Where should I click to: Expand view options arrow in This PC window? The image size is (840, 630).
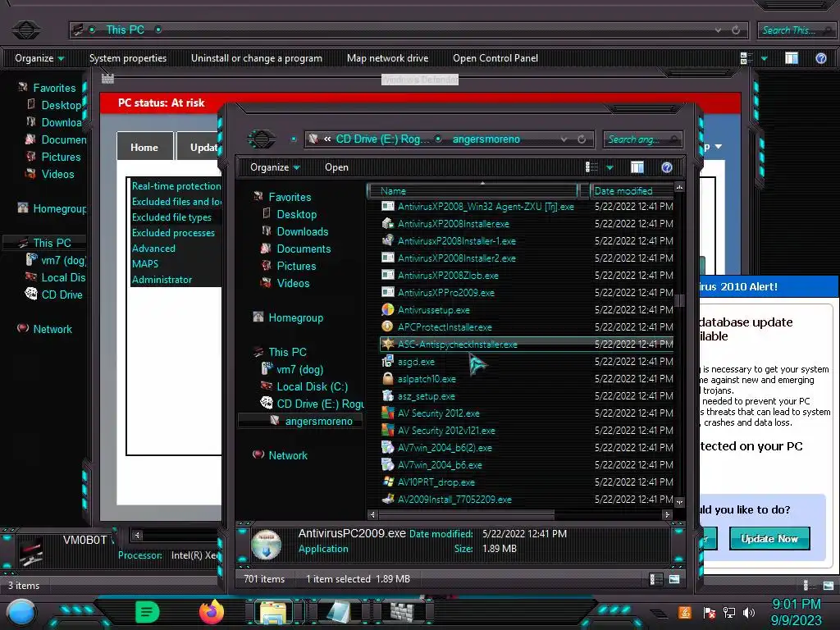coord(764,58)
